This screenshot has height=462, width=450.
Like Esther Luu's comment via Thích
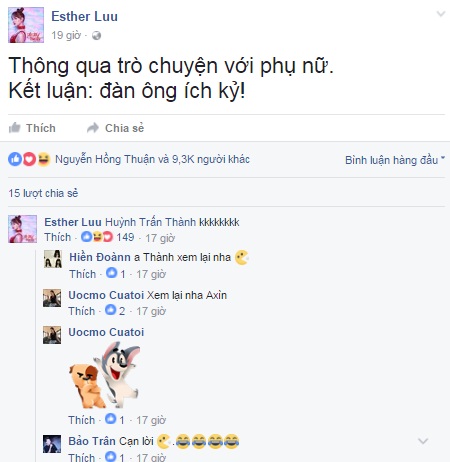click(x=58, y=237)
